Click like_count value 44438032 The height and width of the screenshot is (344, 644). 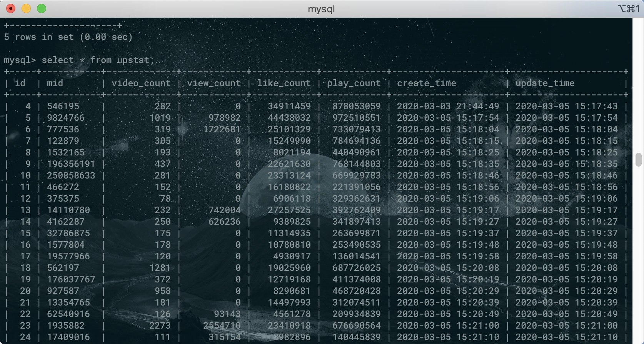click(289, 118)
